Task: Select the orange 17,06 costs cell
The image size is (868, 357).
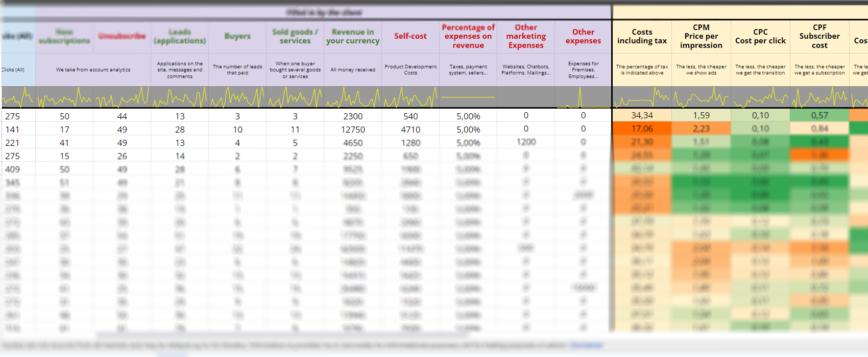Action: click(x=642, y=129)
